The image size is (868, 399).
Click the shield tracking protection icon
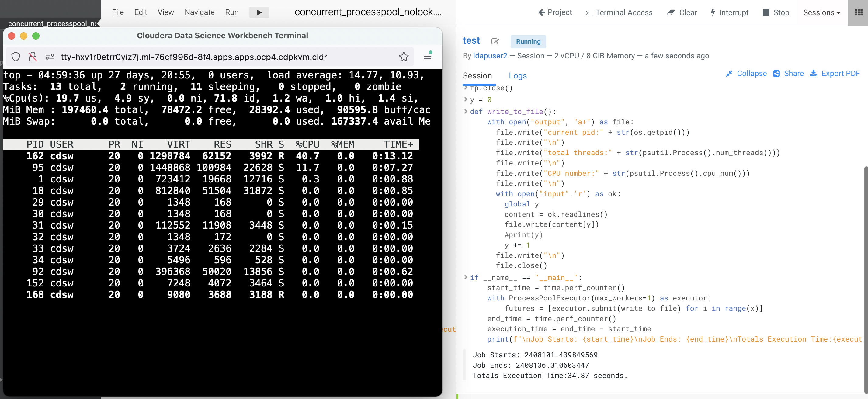coord(16,57)
